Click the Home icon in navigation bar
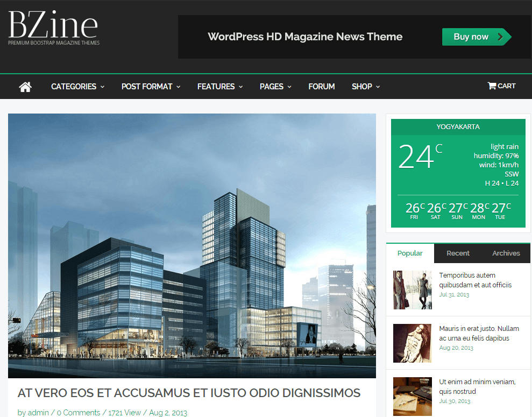The width and height of the screenshot is (532, 417). point(25,87)
